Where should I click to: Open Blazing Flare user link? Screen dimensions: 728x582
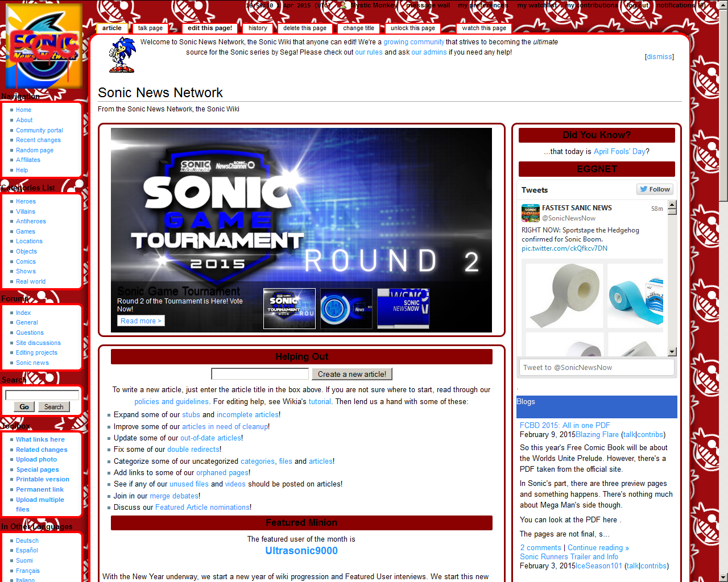click(x=597, y=435)
